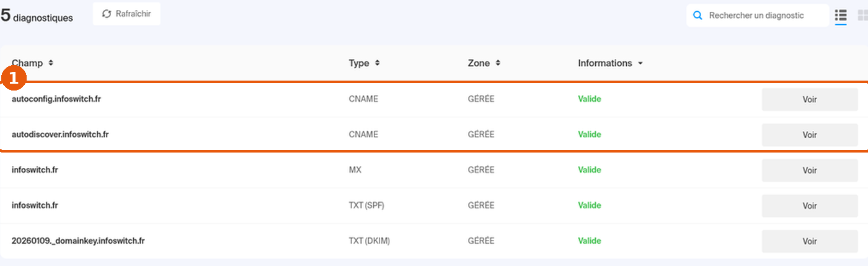This screenshot has height=266, width=868.
Task: Open Voir for the MX record
Action: coord(810,170)
